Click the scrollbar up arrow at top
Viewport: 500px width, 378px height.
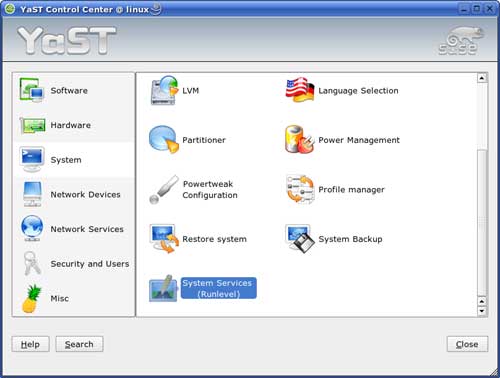pos(482,78)
